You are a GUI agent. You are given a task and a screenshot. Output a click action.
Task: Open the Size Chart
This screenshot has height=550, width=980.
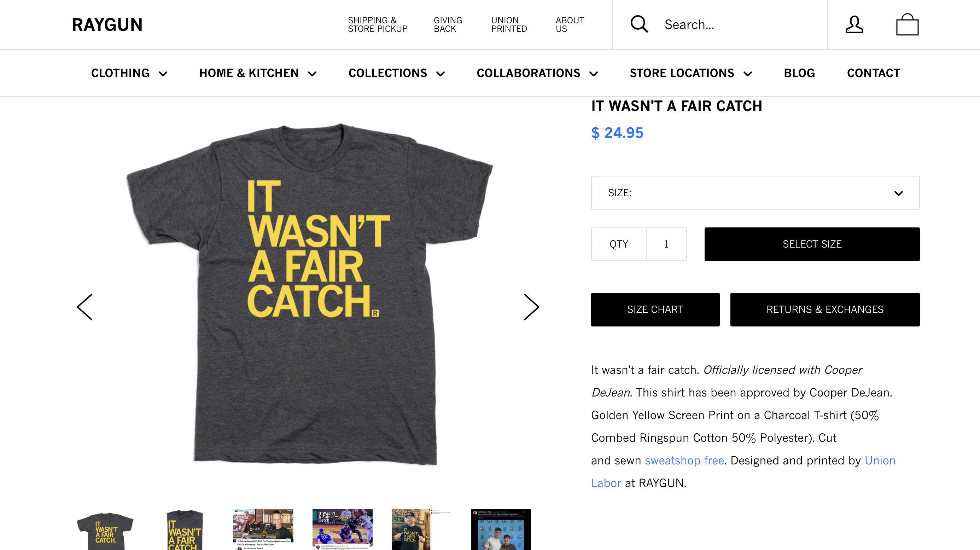click(x=655, y=309)
